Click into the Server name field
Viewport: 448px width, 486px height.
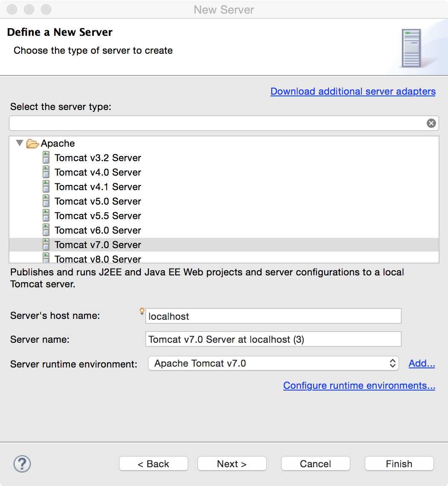[273, 339]
